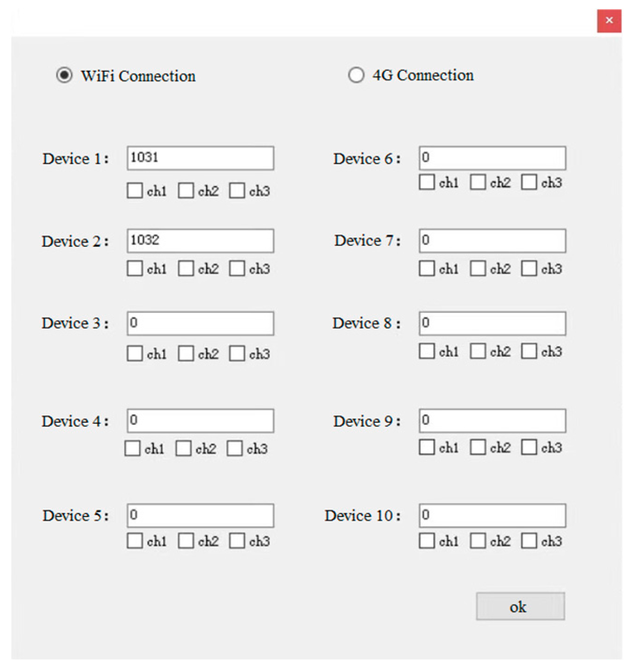Tick ch2 checkbox for Device 2

[x=186, y=268]
